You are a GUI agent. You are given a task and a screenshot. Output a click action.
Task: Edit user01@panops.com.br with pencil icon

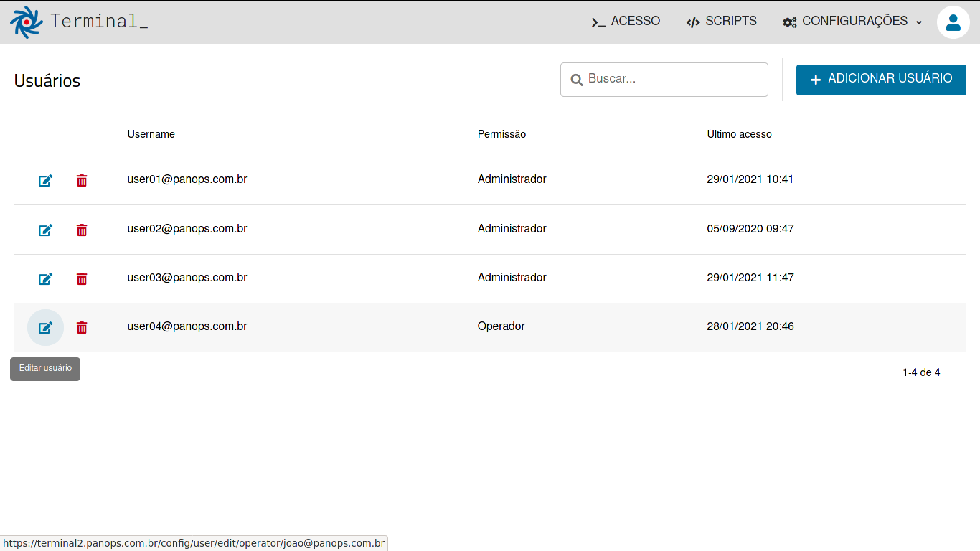[x=45, y=180]
